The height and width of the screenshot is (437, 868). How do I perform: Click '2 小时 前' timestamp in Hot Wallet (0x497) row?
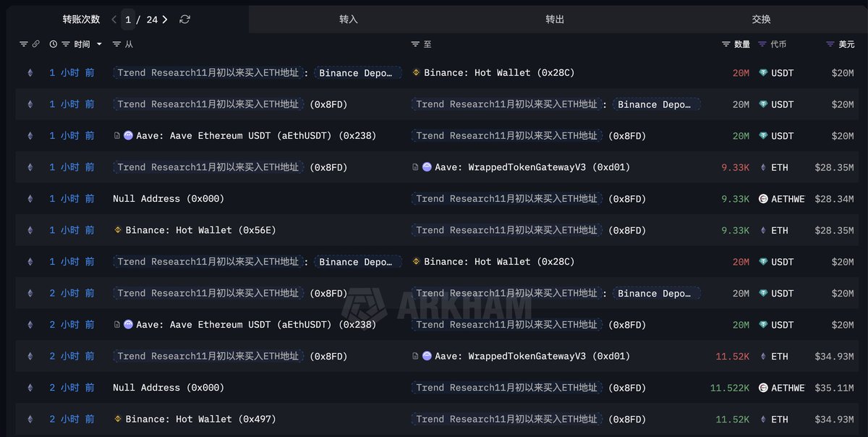tap(72, 419)
